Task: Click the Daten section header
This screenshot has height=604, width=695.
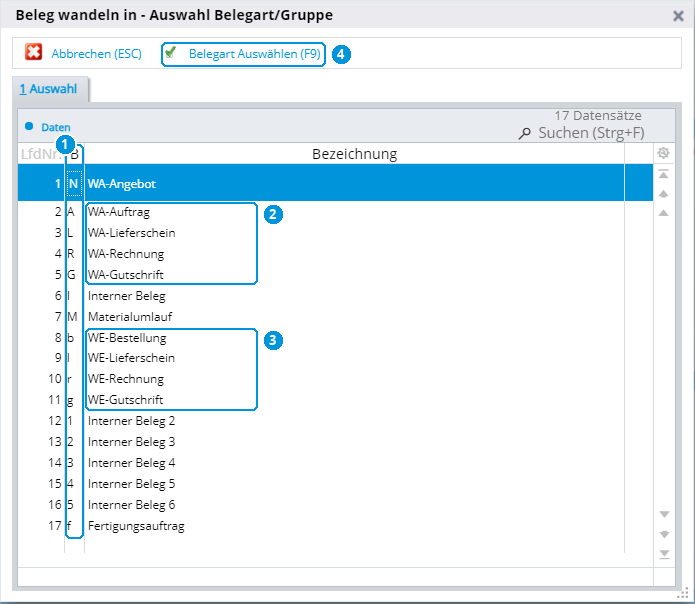Action: (55, 127)
